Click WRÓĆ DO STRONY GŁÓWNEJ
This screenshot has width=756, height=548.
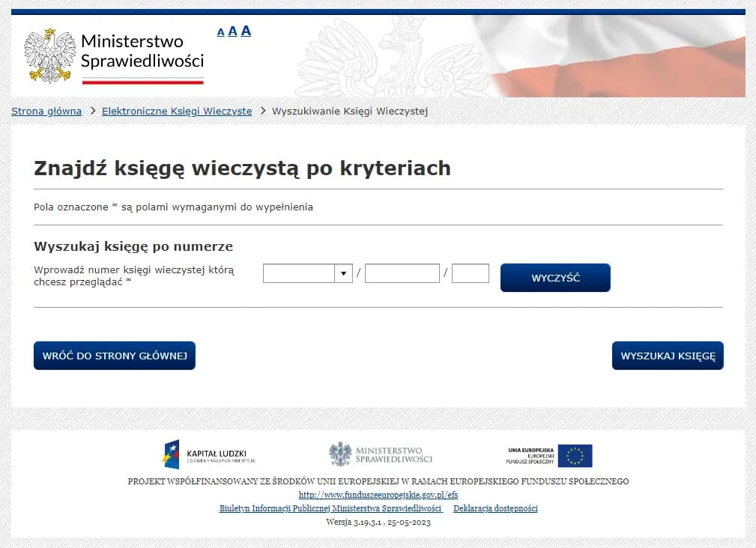click(x=114, y=356)
